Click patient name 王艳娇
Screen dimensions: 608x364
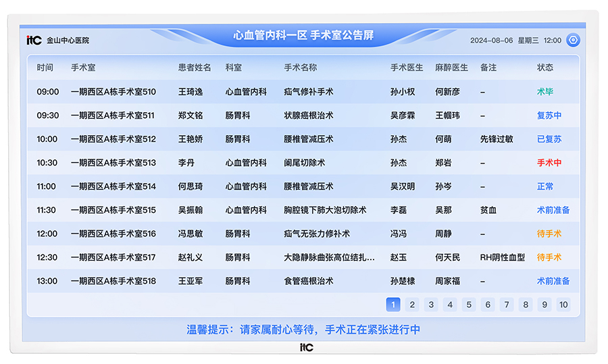191,139
